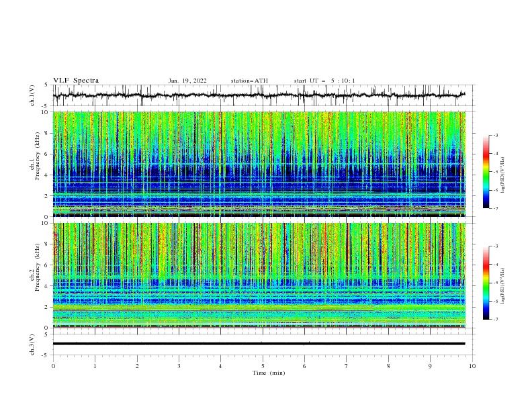This screenshot has width=532, height=411.
Task: Click time axis tick label "1"
Action: tap(95, 366)
